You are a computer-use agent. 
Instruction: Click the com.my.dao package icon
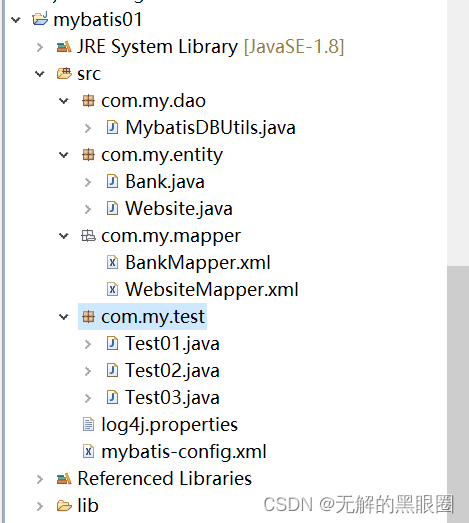tap(88, 101)
